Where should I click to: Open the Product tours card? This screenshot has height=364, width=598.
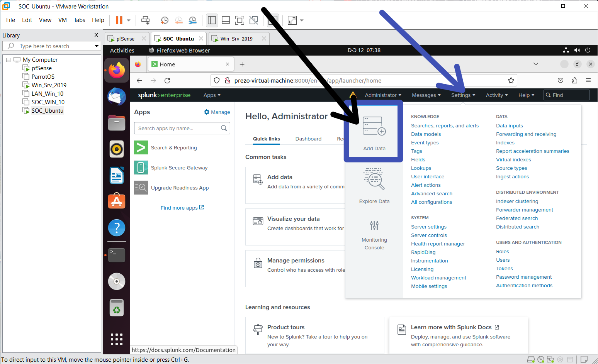(315, 335)
